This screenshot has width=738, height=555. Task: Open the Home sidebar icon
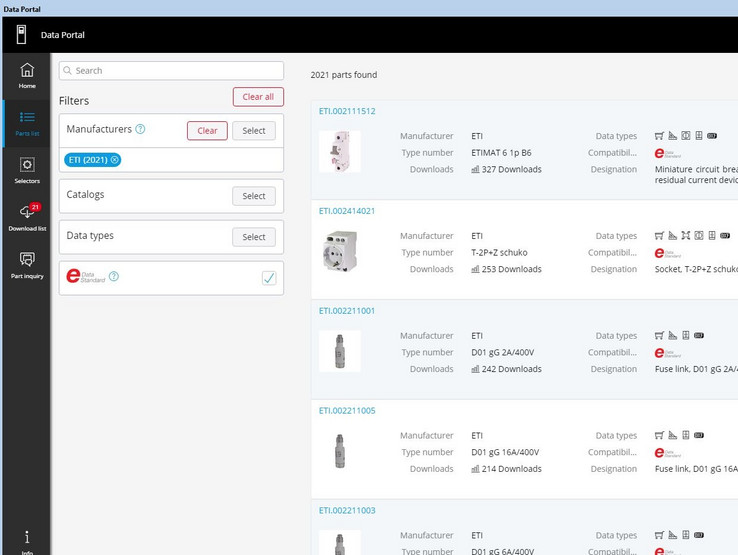pos(27,75)
